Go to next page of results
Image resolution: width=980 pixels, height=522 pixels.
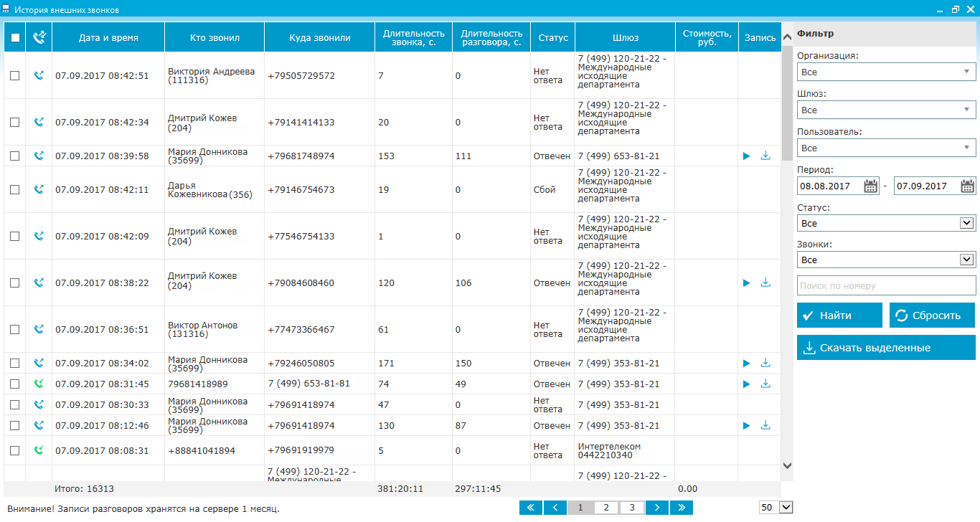pos(657,508)
